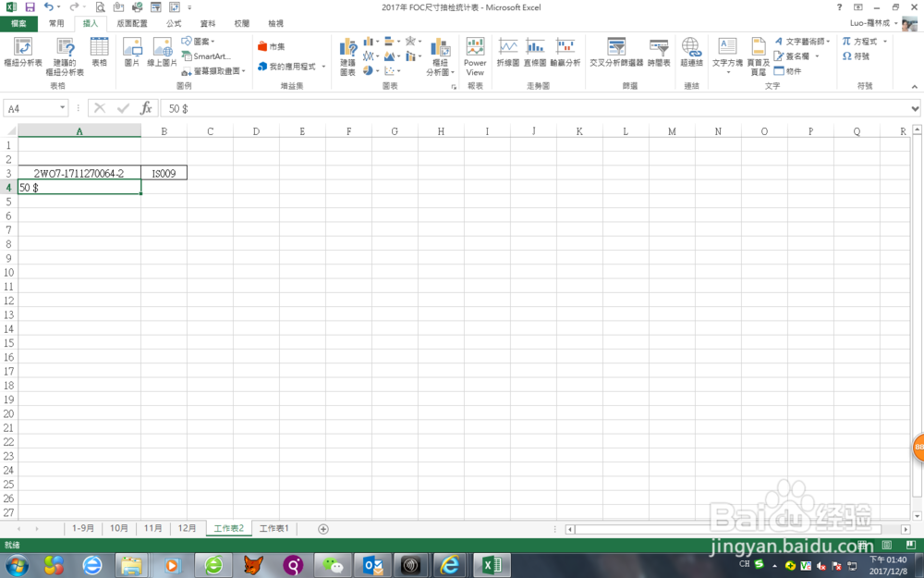Select cell B3 containing IS009
Screen dimensions: 924x578
click(x=164, y=173)
